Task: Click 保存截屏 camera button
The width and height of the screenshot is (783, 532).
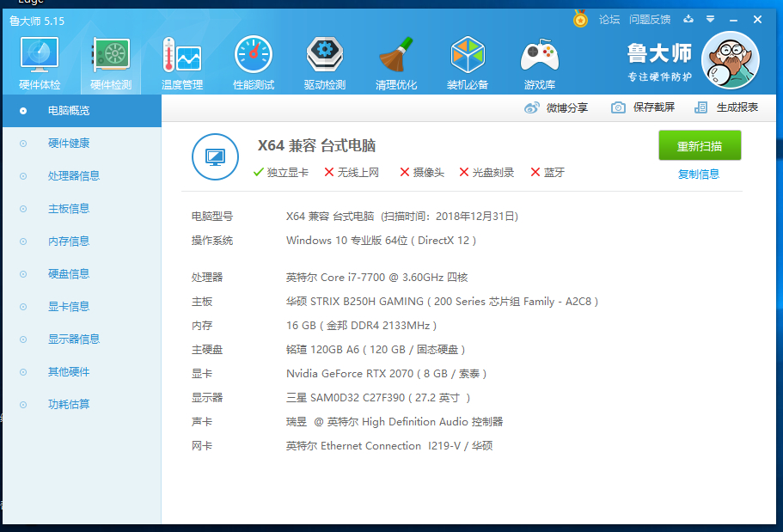Action: (x=643, y=107)
